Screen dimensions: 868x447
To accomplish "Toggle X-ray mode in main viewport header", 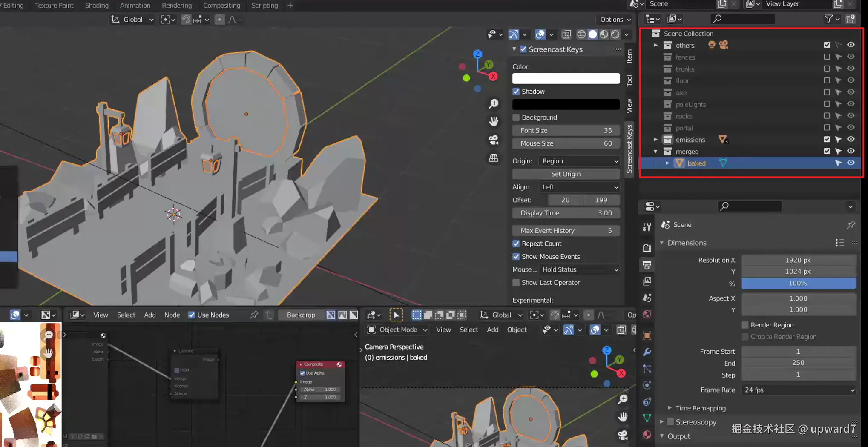I will coord(566,34).
